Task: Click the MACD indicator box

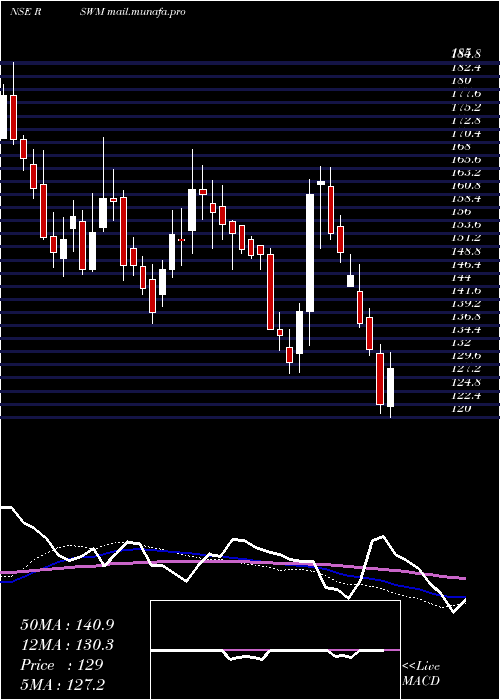Action: [x=275, y=650]
